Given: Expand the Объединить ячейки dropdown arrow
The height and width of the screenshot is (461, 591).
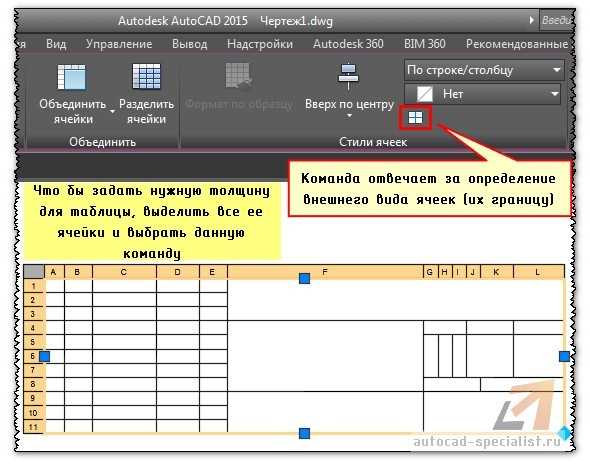Looking at the screenshot, I should tap(112, 112).
